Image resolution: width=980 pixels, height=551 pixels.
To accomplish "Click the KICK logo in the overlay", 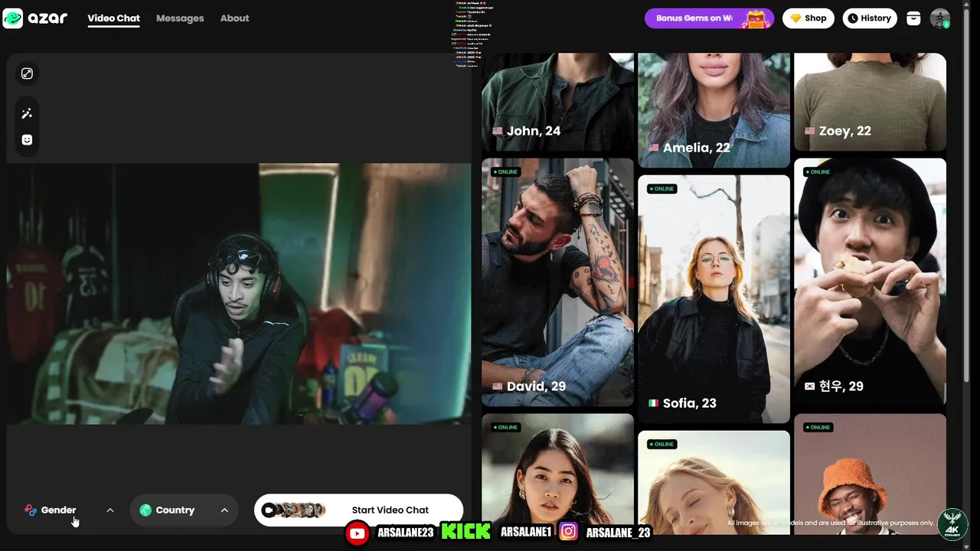I will click(466, 532).
